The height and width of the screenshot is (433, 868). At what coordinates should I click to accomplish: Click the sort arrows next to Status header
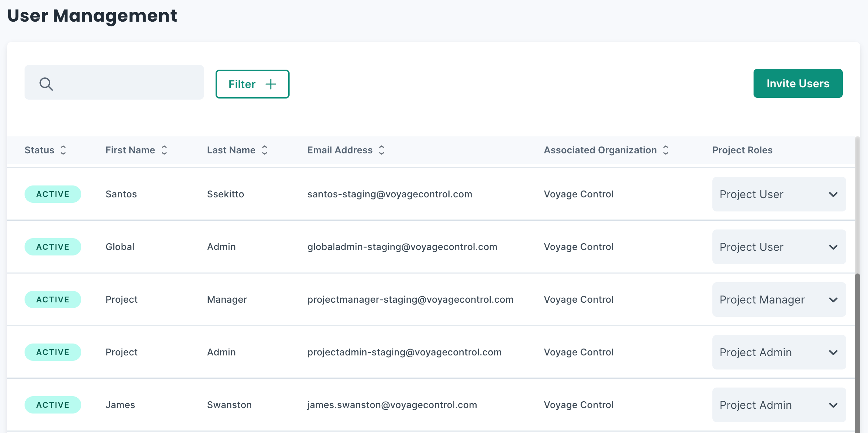(x=64, y=150)
